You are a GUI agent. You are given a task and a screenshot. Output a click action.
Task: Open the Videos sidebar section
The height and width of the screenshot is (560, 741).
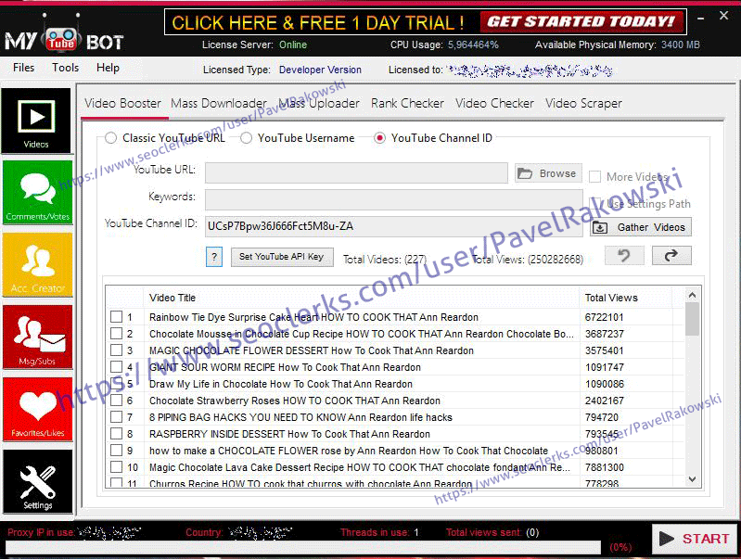pyautogui.click(x=37, y=121)
